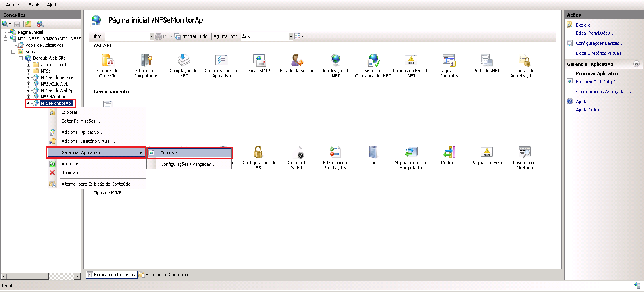644x292 pixels.
Task: Choose Alternar para Exibição de Conteúdo
Action: [97, 184]
